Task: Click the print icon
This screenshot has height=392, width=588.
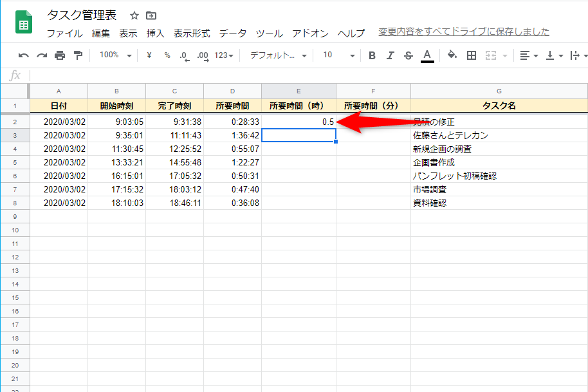Action: coord(59,55)
